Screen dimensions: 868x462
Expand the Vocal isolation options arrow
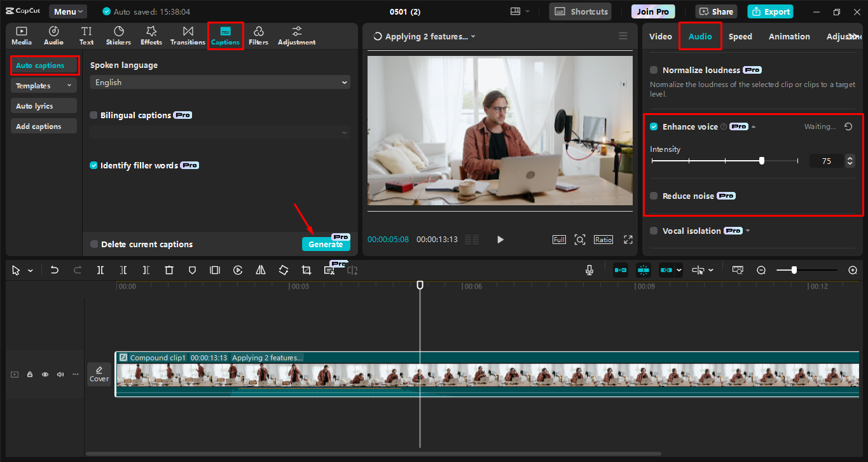[748, 231]
